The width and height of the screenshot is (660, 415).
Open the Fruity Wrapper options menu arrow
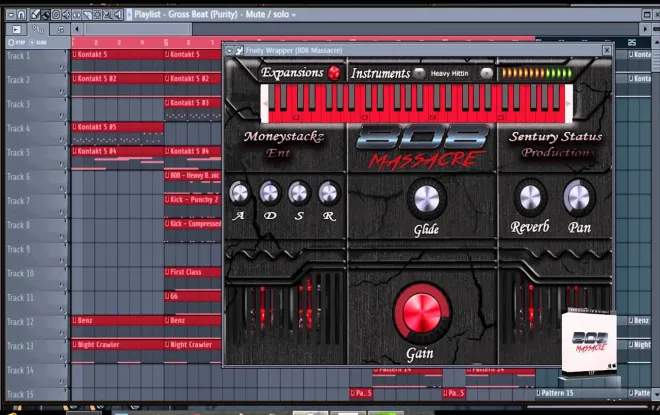(x=229, y=51)
